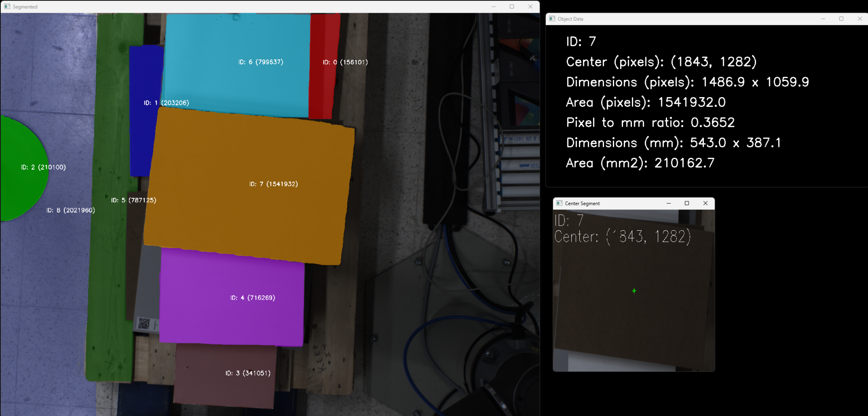
Task: Click Area (pixels): 1541932.0 line
Action: point(646,102)
